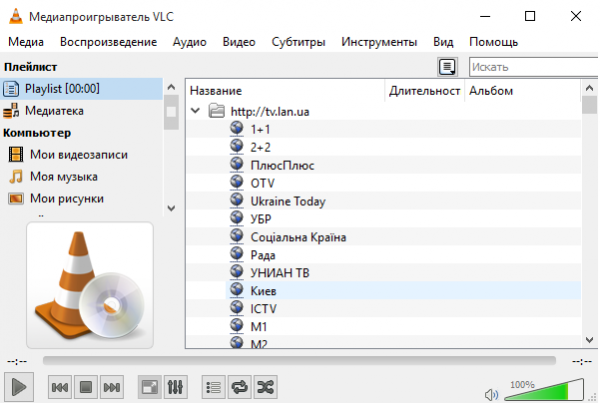Image resolution: width=600 pixels, height=403 pixels.
Task: Select the Рада channel name
Action: pos(262,255)
